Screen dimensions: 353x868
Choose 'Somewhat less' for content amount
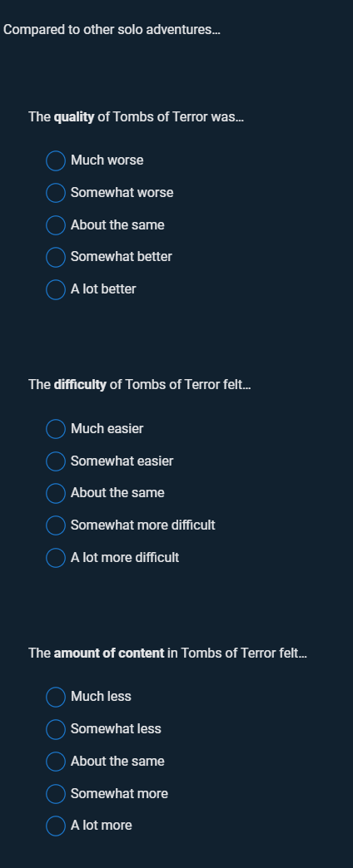pos(56,729)
